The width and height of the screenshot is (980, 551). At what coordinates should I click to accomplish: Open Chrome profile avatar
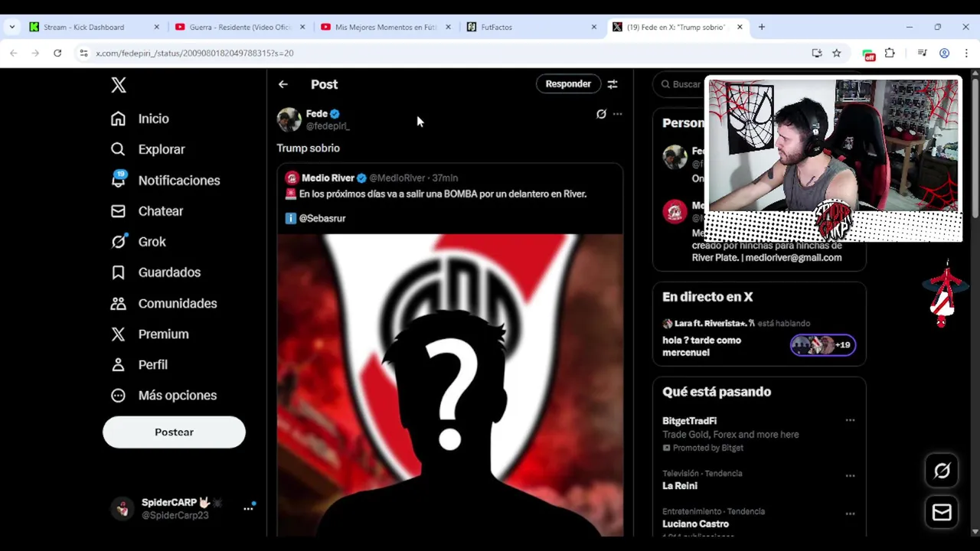[944, 53]
